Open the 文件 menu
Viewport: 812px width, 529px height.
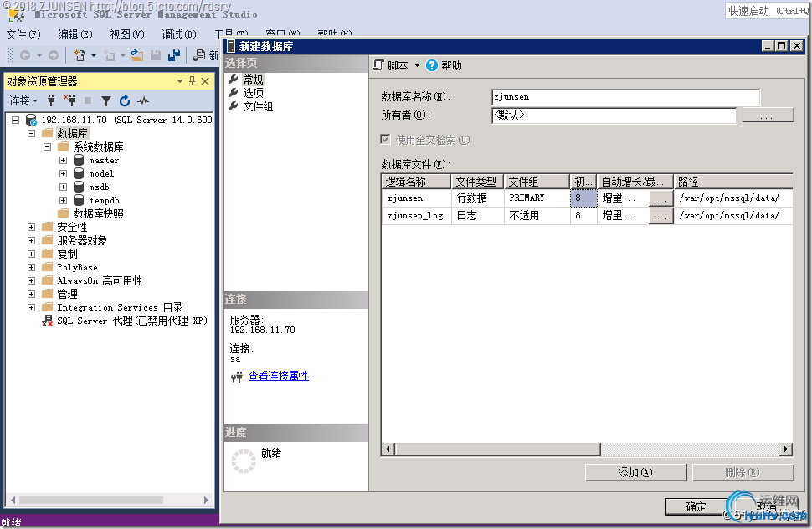[23, 34]
